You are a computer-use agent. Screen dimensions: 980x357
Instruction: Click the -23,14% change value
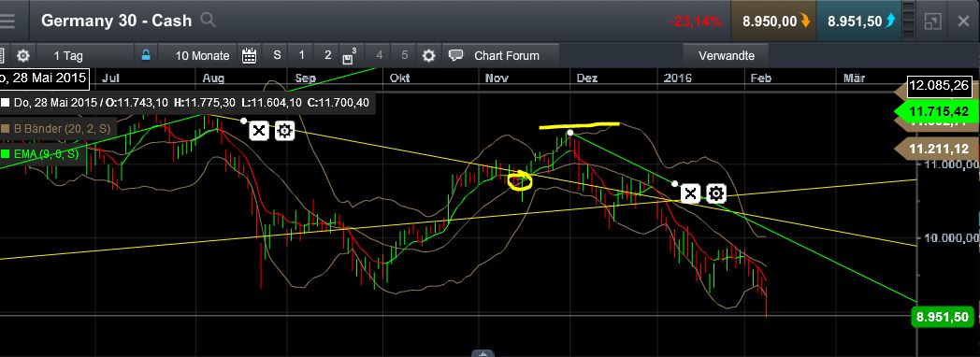pos(696,21)
